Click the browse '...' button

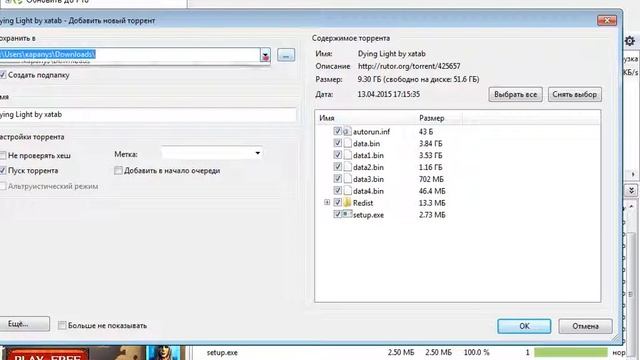click(x=286, y=55)
